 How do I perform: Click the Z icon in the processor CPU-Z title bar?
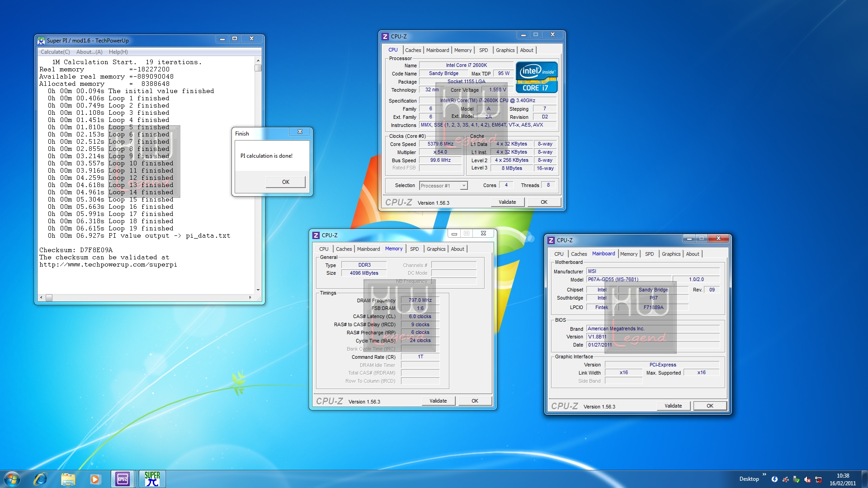coord(385,36)
